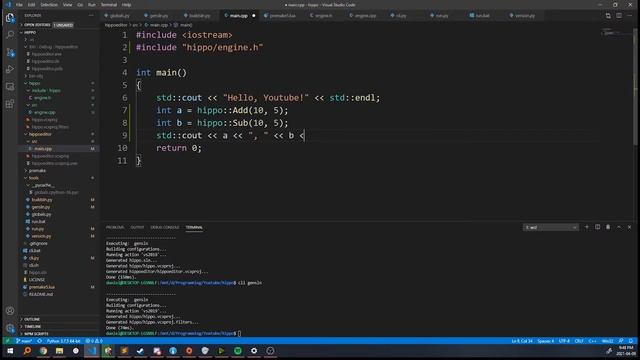Expand the premake folder
Screen dimensions: 640x360
point(37,171)
